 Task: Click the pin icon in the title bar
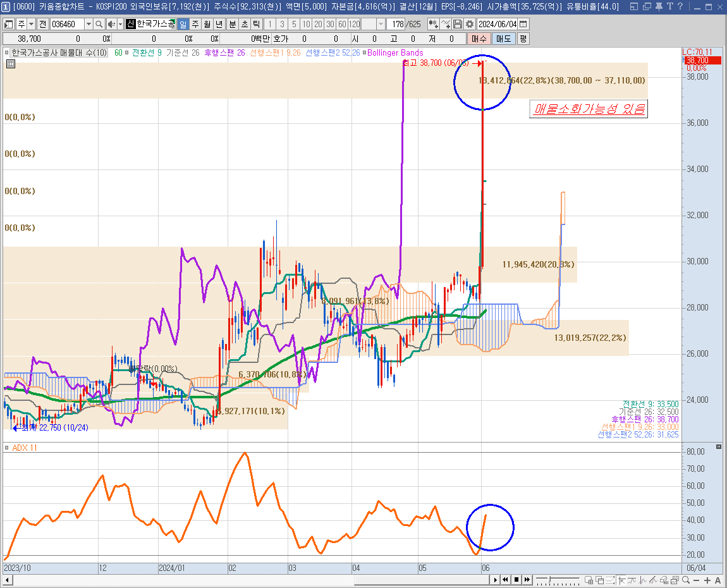[658, 6]
